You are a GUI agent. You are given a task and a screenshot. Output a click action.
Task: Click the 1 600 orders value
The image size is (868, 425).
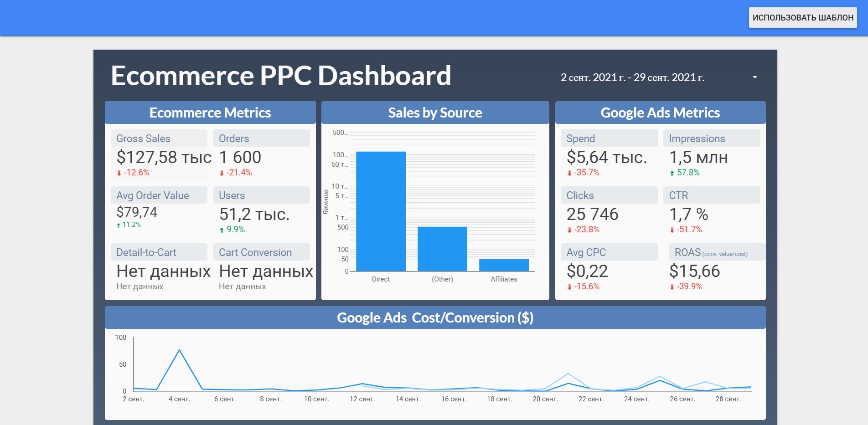[x=240, y=158]
